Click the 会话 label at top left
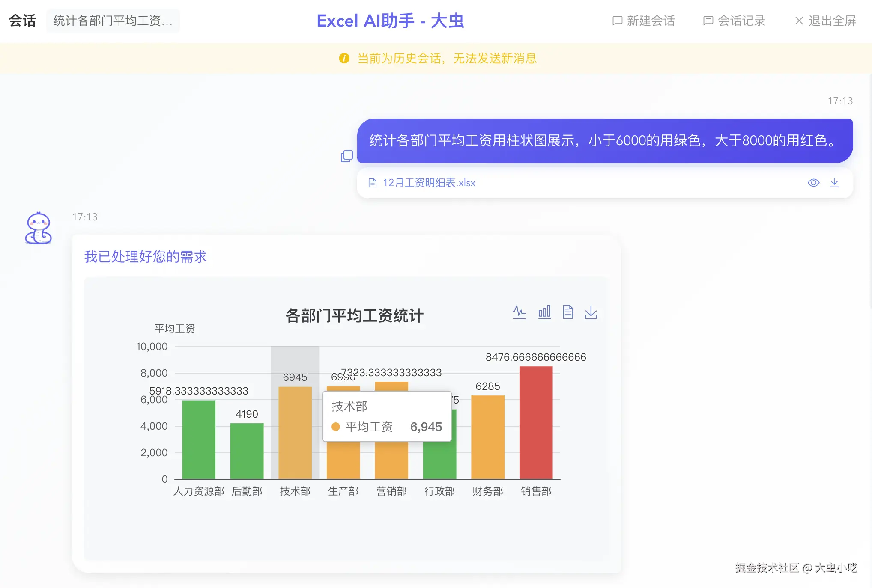Image resolution: width=872 pixels, height=588 pixels. (22, 21)
